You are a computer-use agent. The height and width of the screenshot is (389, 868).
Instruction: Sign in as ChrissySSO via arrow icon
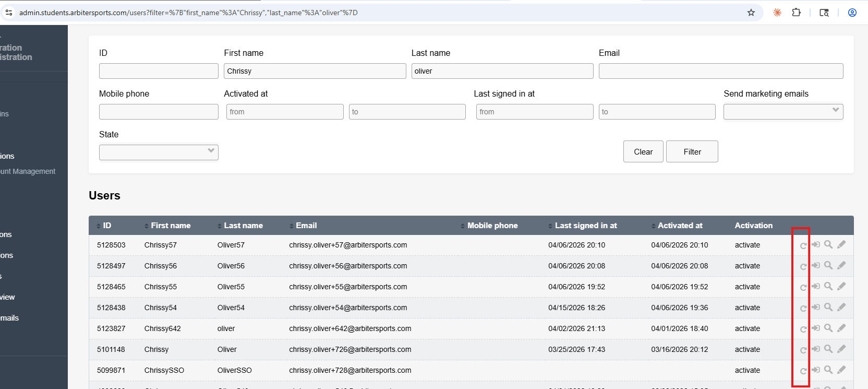[816, 370]
